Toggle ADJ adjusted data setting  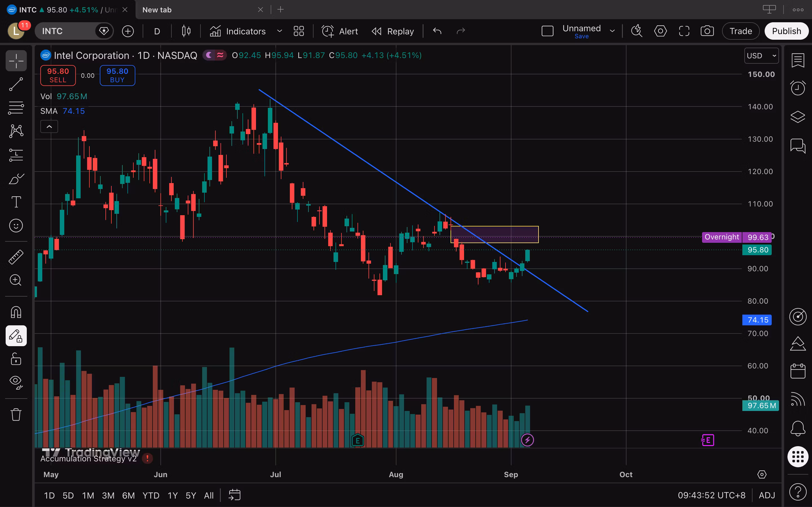[767, 495]
